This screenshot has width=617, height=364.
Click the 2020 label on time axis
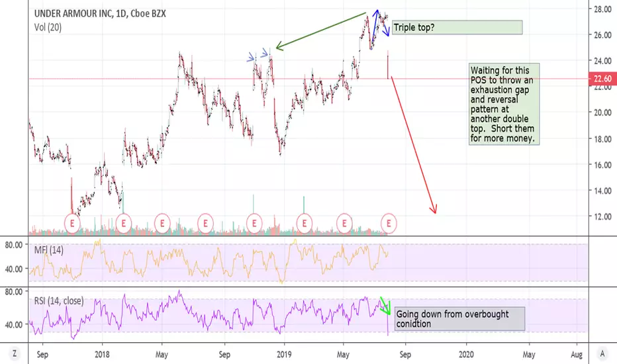(x=466, y=355)
